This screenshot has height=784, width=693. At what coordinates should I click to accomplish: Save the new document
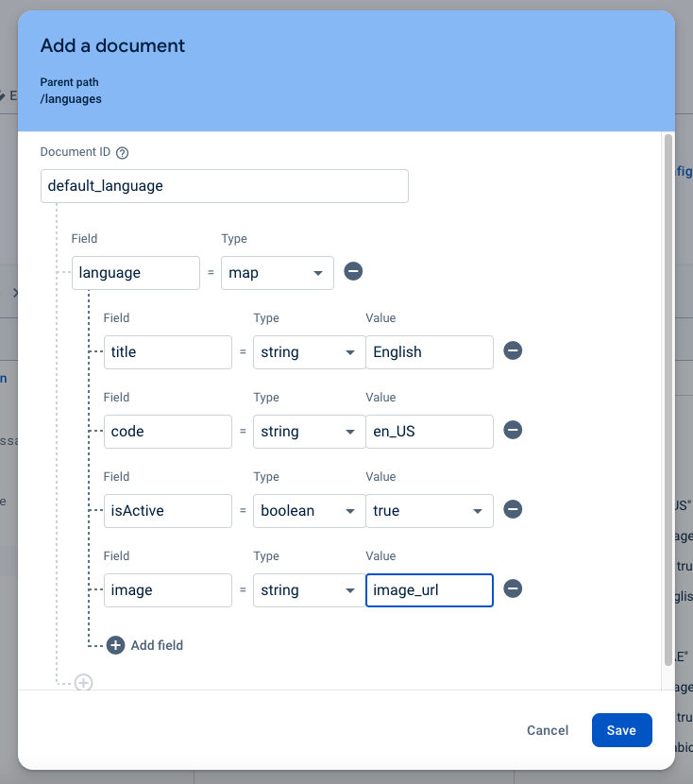(x=621, y=730)
